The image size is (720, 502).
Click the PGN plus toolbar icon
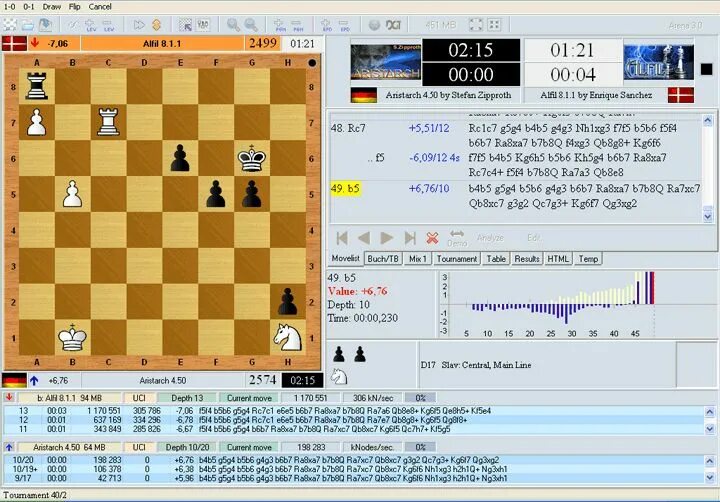280,25
